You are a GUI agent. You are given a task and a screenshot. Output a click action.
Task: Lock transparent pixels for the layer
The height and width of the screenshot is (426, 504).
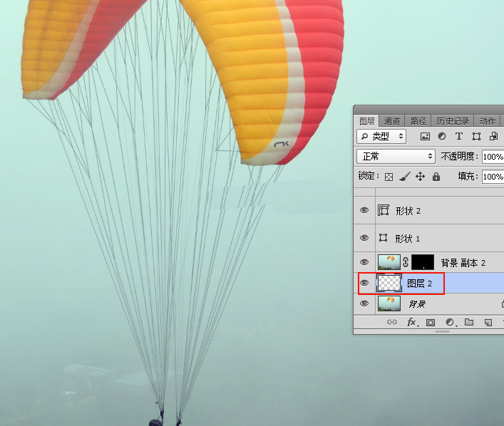click(x=389, y=176)
